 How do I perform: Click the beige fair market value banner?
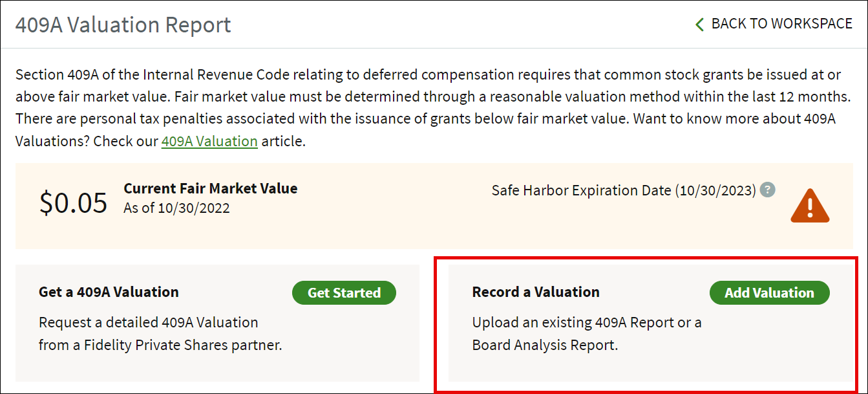434,206
